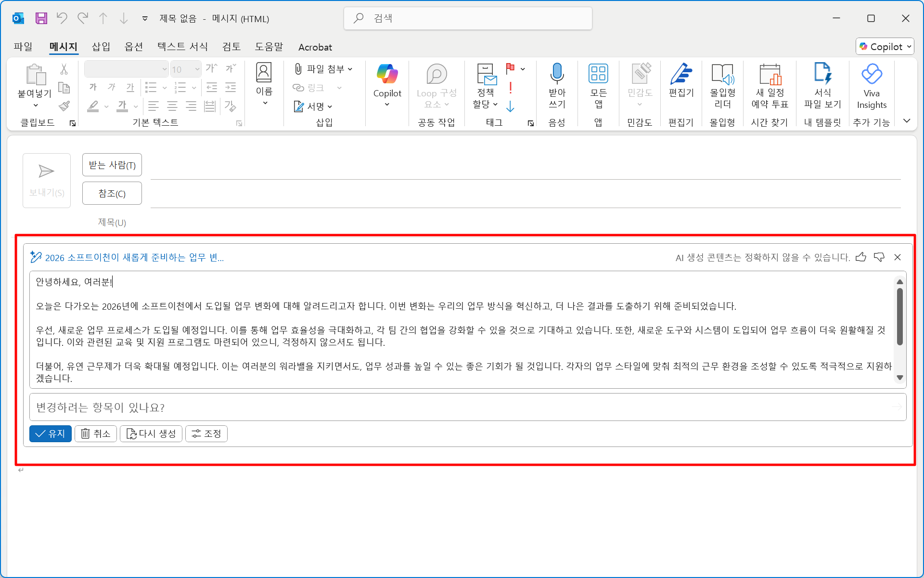This screenshot has height=578, width=924.
Task: Click the thumbs-down feedback icon
Action: pos(879,257)
